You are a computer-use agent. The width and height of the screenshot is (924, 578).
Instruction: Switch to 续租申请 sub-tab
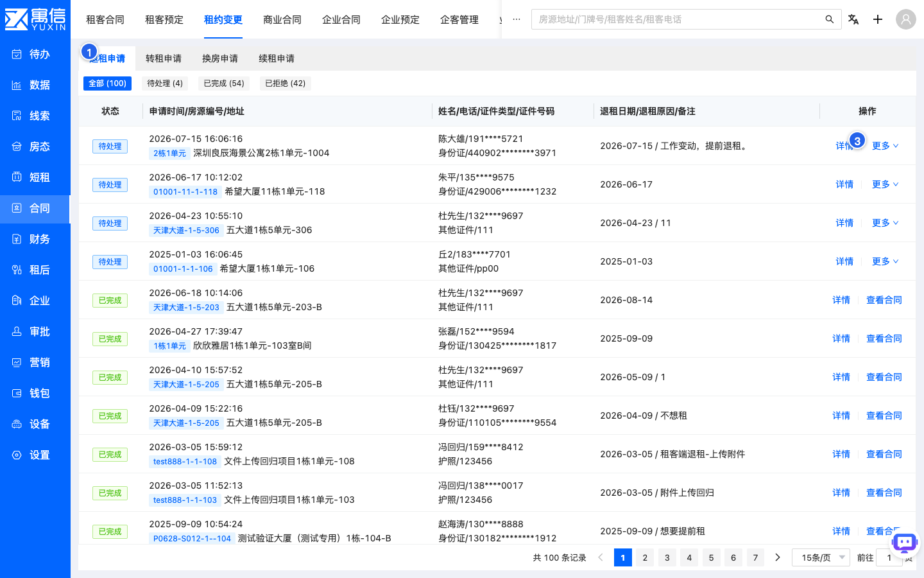[x=277, y=58]
